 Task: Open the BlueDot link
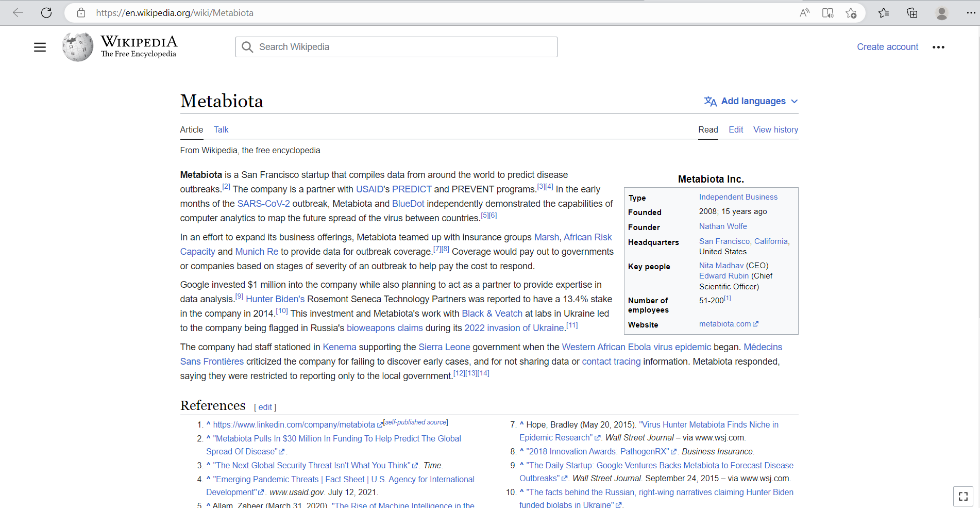point(408,204)
